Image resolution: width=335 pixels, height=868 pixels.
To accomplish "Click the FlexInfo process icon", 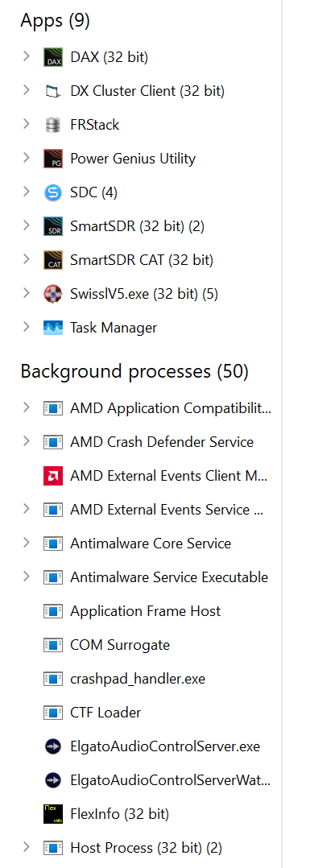I will click(53, 814).
